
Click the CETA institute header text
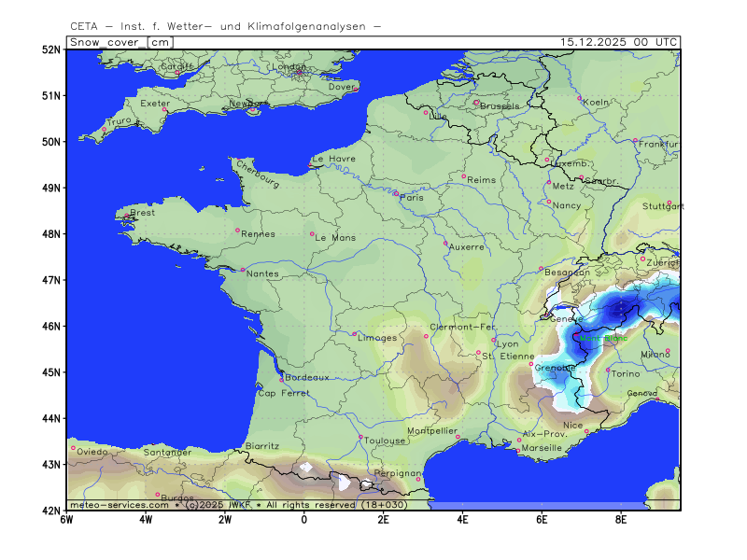tap(225, 26)
